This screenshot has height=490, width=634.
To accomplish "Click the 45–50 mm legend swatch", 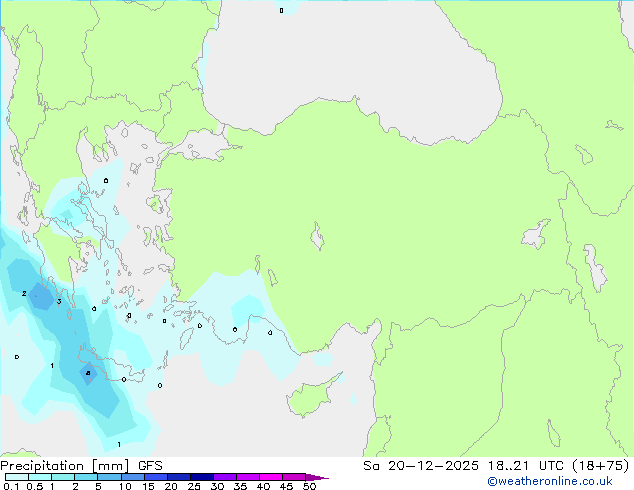I will [294, 477].
